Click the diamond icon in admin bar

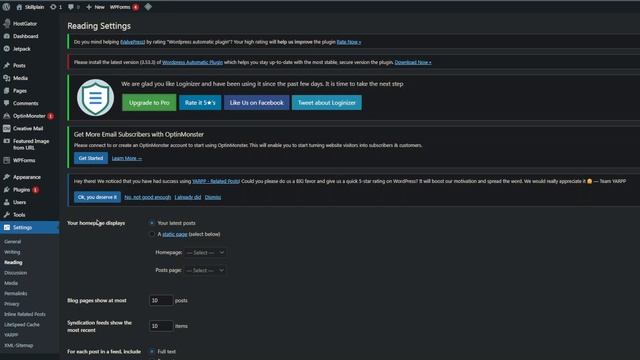pos(148,7)
